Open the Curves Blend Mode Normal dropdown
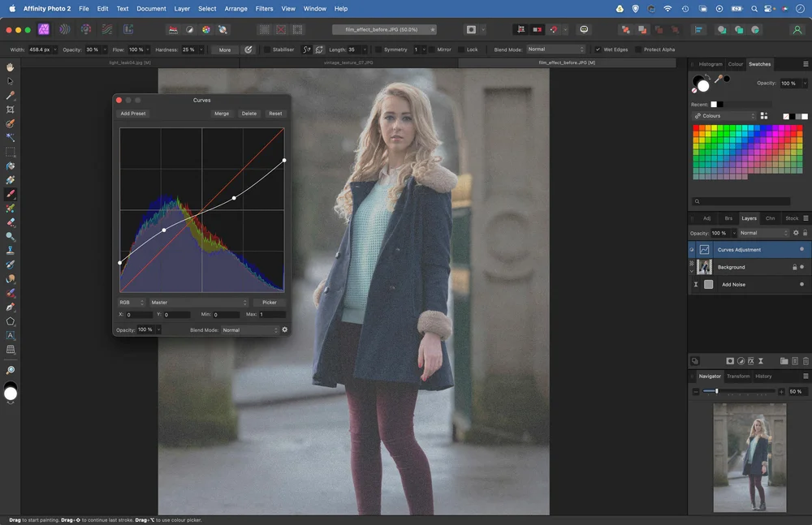 tap(250, 329)
